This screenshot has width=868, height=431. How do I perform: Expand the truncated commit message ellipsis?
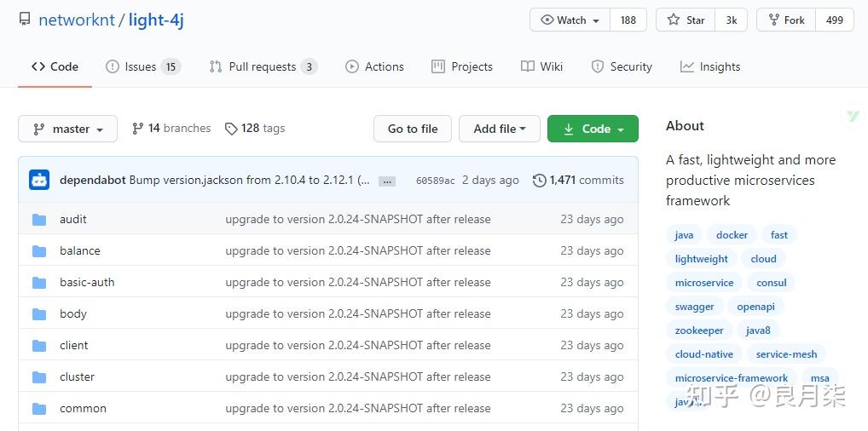(387, 181)
